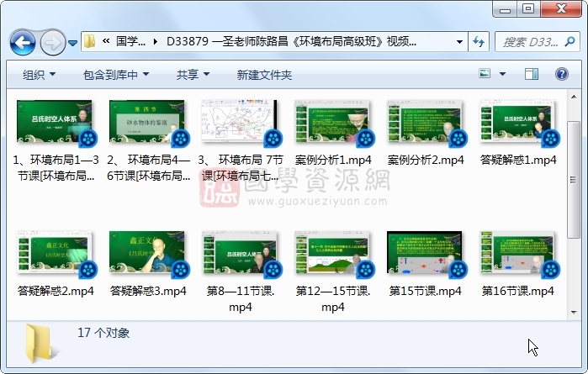The image size is (588, 374).
Task: Select the D33879 folder breadcrumb
Action: click(x=291, y=41)
